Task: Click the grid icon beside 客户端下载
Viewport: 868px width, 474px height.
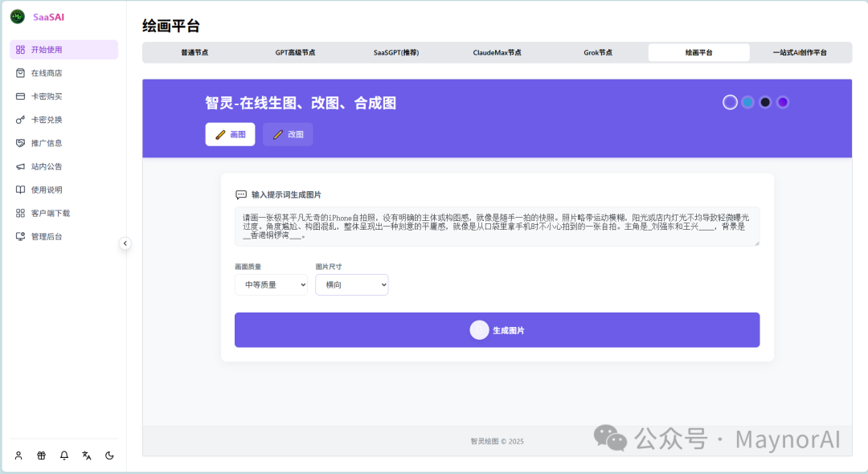Action: point(20,213)
